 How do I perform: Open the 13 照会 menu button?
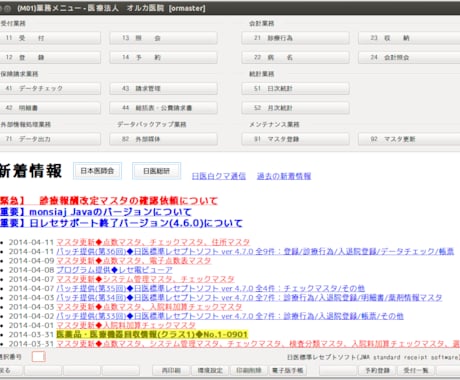(163, 38)
